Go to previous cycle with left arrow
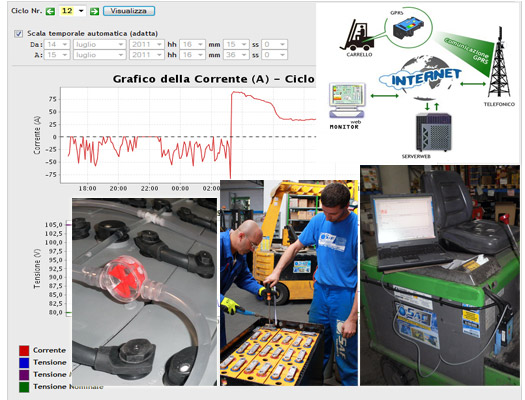This screenshot has height=400, width=525. [50, 11]
